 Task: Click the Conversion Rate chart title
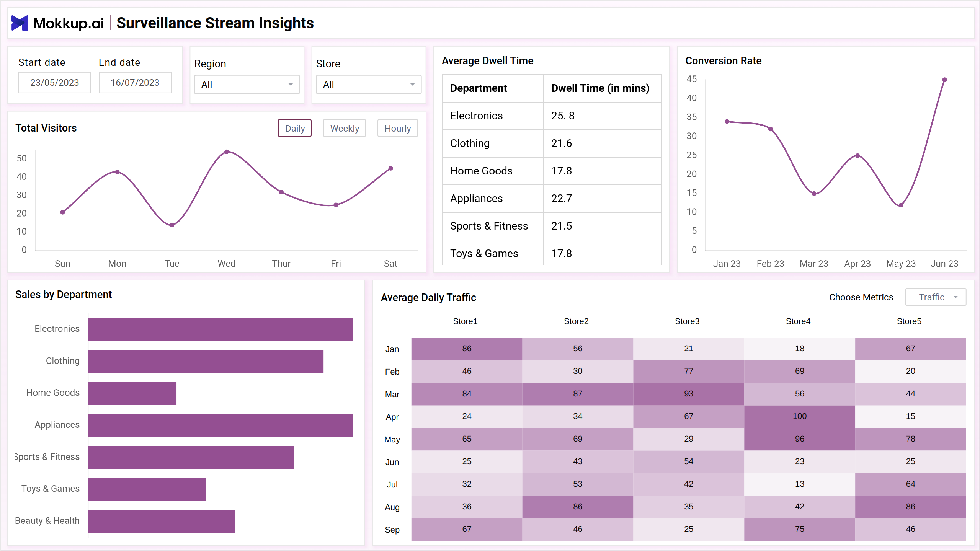[723, 61]
